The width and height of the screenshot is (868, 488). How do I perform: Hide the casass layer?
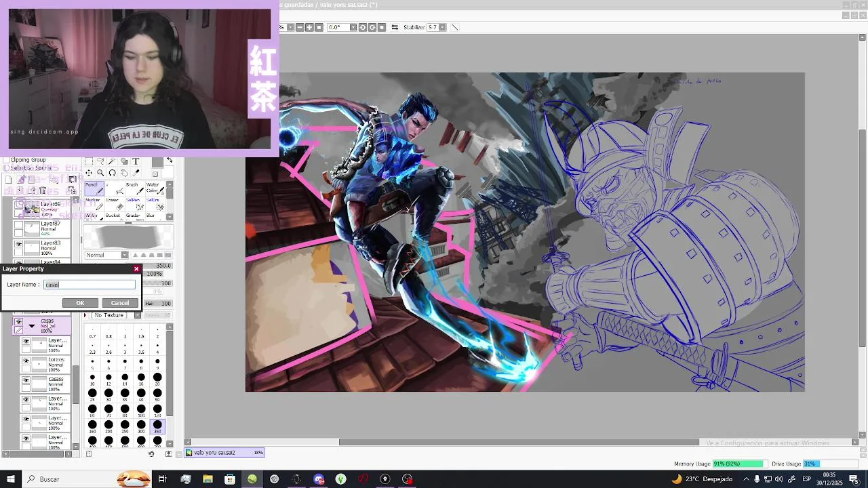pyautogui.click(x=26, y=381)
